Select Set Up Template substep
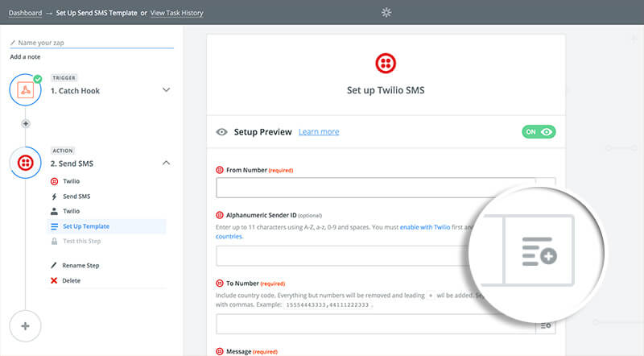Viewport: 644px width, 356px height. (107, 226)
